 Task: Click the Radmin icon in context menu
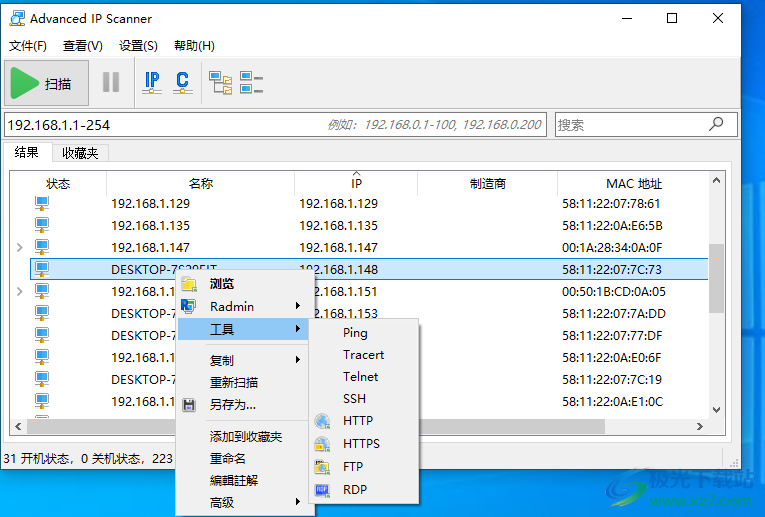coord(188,306)
